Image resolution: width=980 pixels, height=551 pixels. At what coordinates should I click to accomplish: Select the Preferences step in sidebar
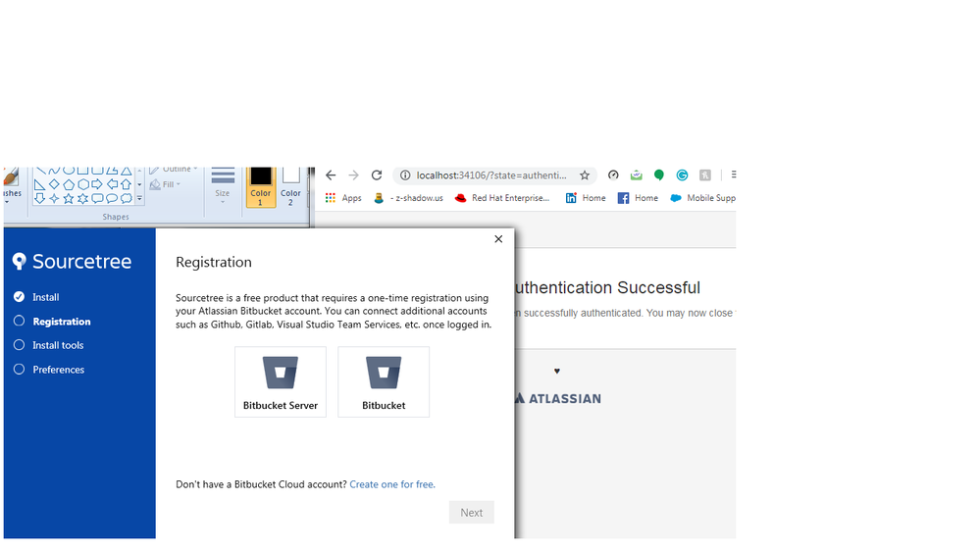point(49,370)
